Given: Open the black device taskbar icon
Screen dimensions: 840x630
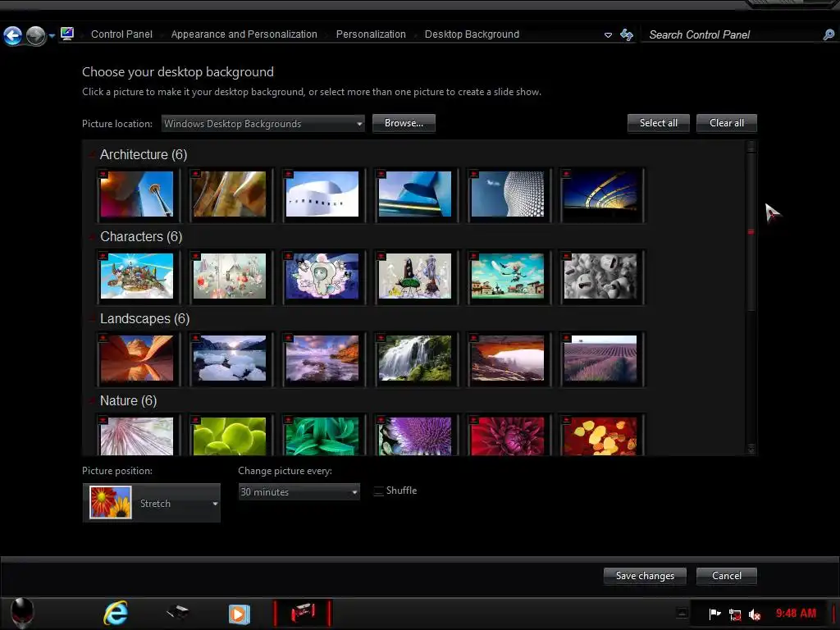Looking at the screenshot, I should 177,612.
